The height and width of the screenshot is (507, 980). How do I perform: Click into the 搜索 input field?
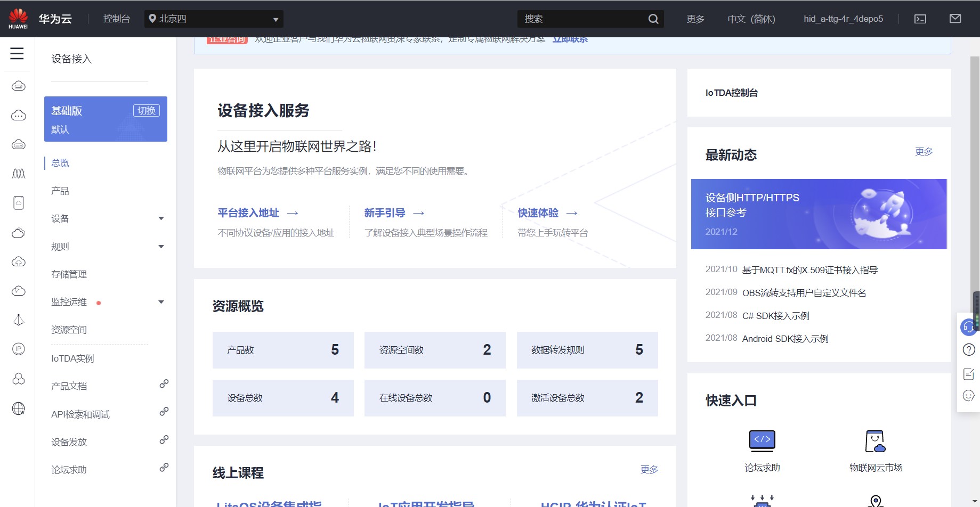[583, 19]
